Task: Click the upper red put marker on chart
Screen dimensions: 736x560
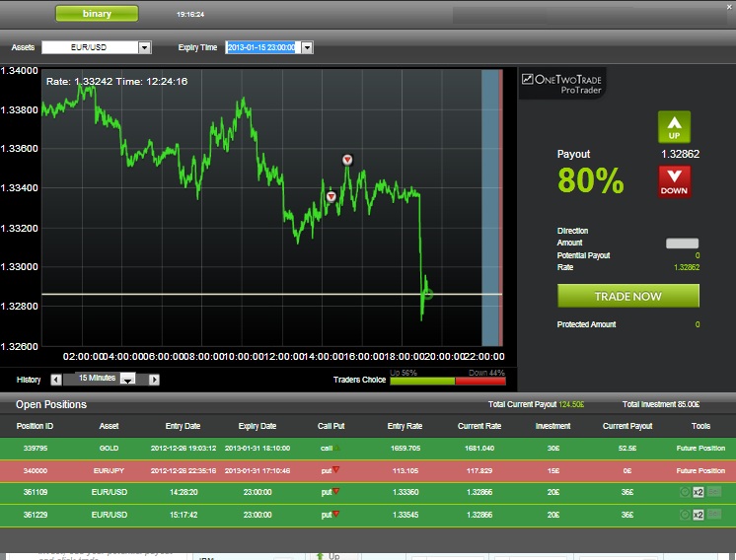Action: (x=347, y=160)
